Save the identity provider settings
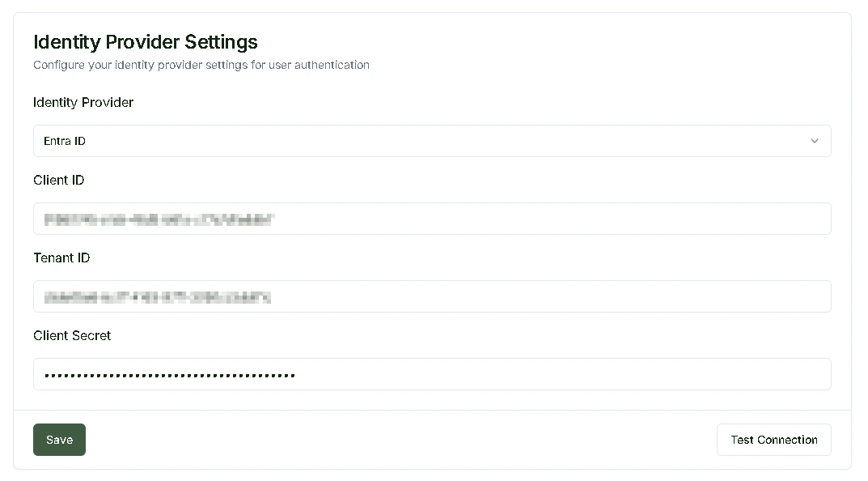The image size is (868, 481). point(59,440)
